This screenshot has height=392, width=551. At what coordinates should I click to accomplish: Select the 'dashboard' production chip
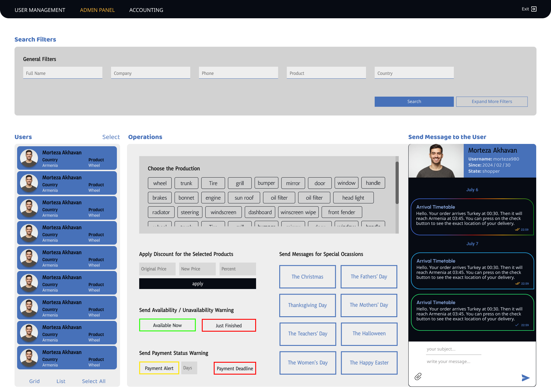point(260,212)
